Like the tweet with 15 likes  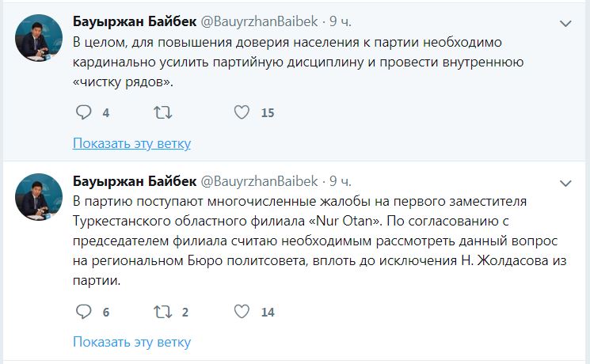tap(242, 112)
